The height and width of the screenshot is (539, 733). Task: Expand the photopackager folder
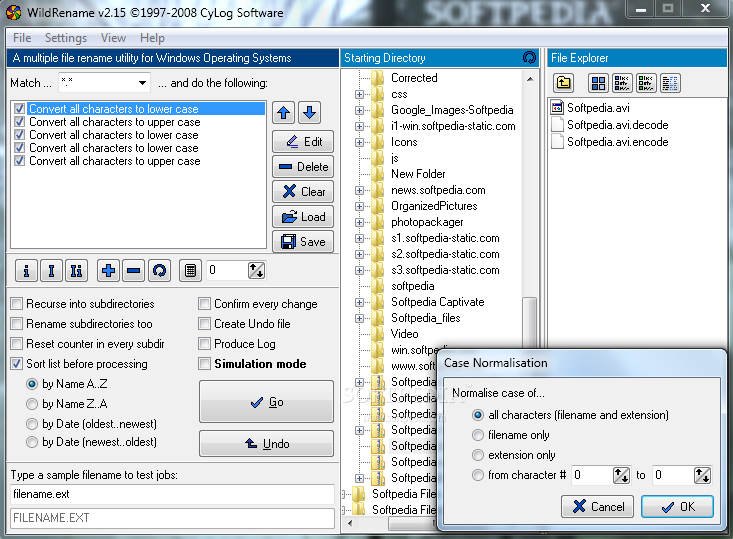359,222
